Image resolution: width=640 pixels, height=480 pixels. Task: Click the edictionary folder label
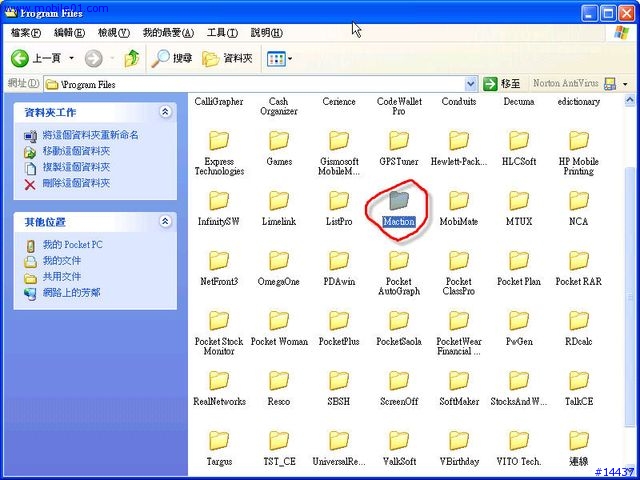(579, 102)
